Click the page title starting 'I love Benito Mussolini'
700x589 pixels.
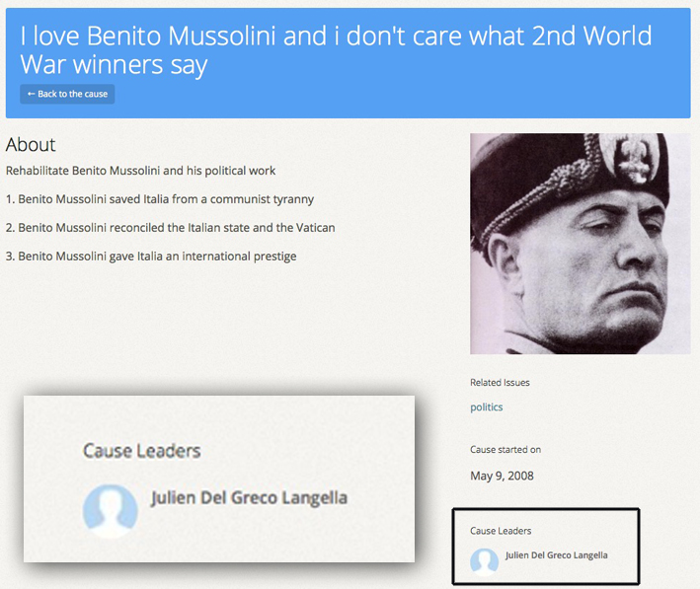pyautogui.click(x=336, y=50)
